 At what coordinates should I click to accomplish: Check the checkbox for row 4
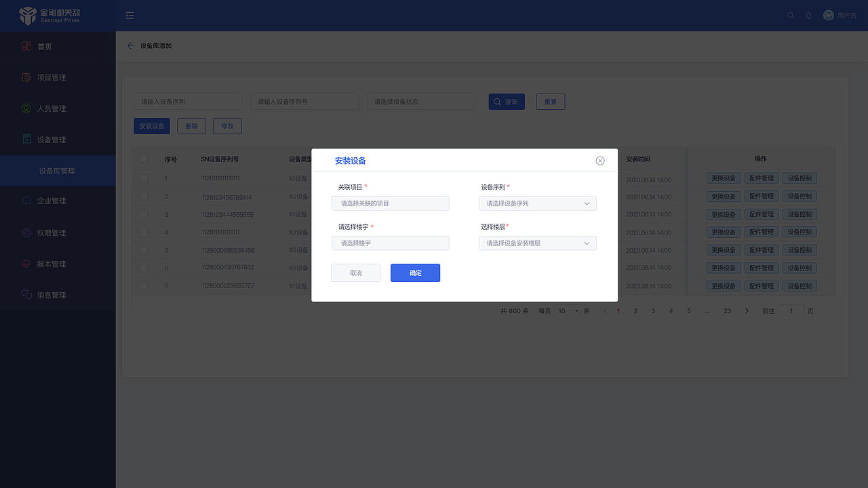pos(144,232)
